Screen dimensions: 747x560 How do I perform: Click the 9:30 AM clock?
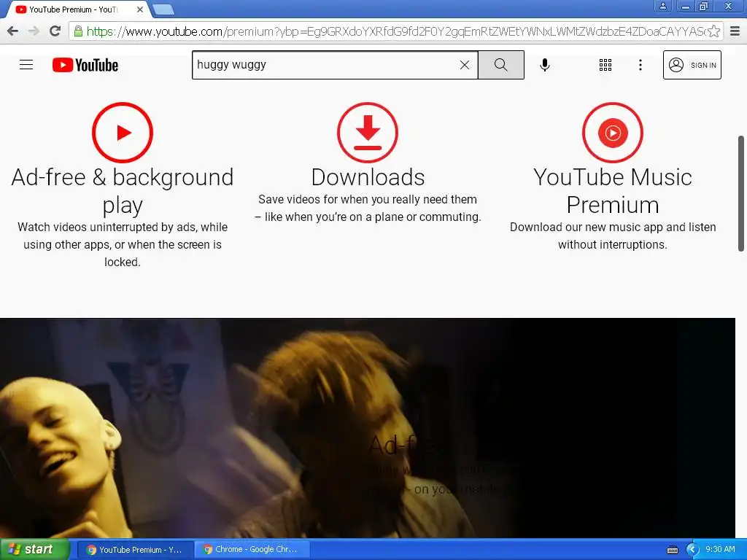[720, 550]
